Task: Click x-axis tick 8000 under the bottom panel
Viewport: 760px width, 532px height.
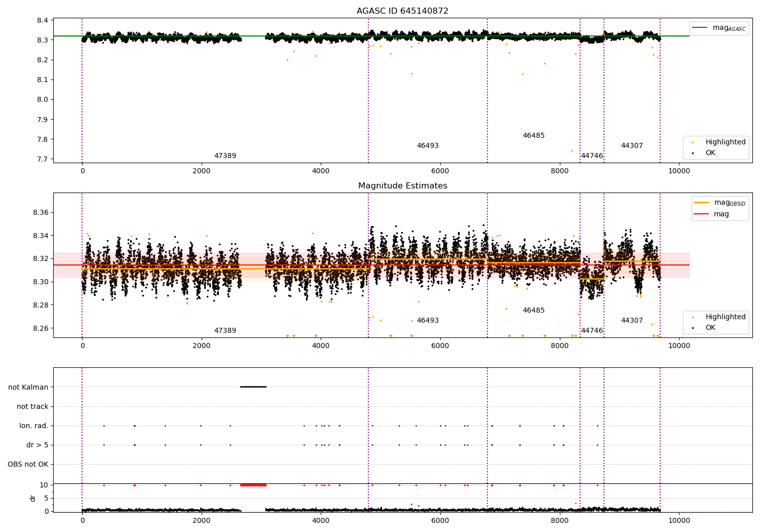Action: [559, 520]
